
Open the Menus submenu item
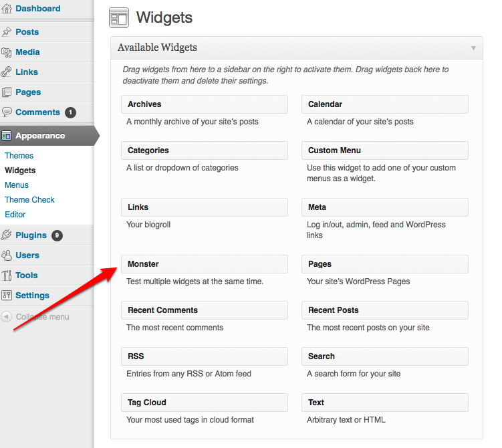click(x=17, y=185)
